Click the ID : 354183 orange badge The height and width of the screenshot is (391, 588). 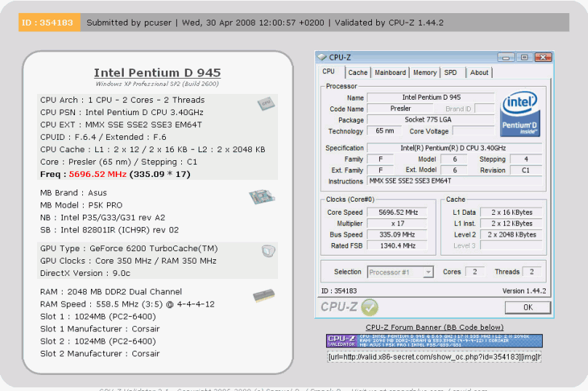tap(49, 23)
